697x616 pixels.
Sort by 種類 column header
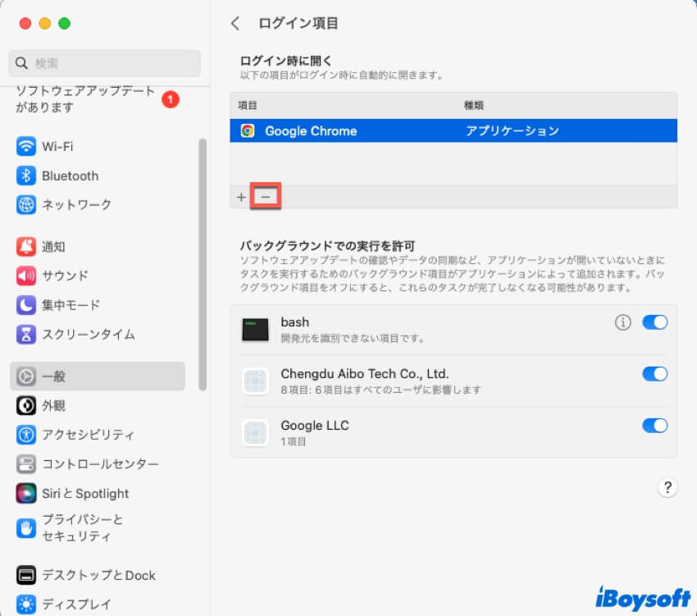[474, 106]
